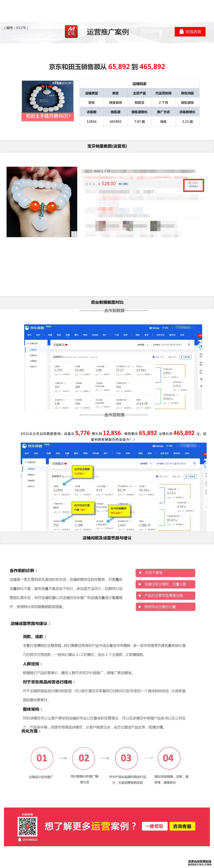Click the 快车 cell in 店铺档案
The width and height of the screenshot is (214, 868).
click(x=163, y=121)
